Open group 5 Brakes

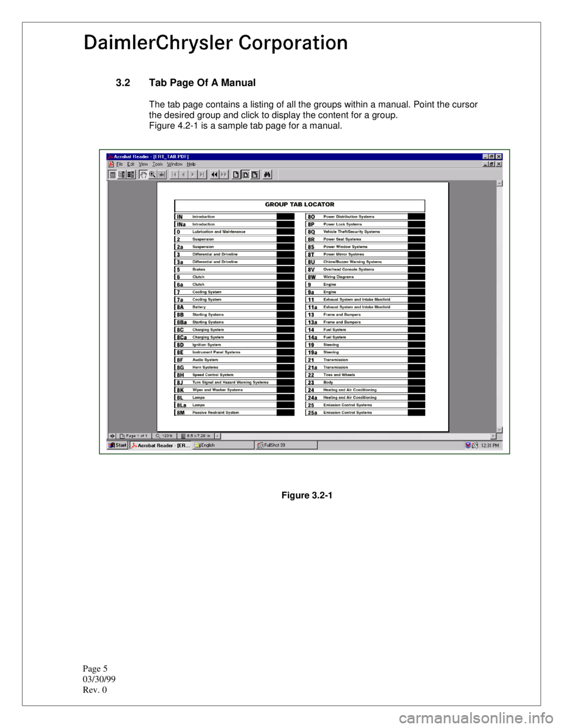[235, 270]
